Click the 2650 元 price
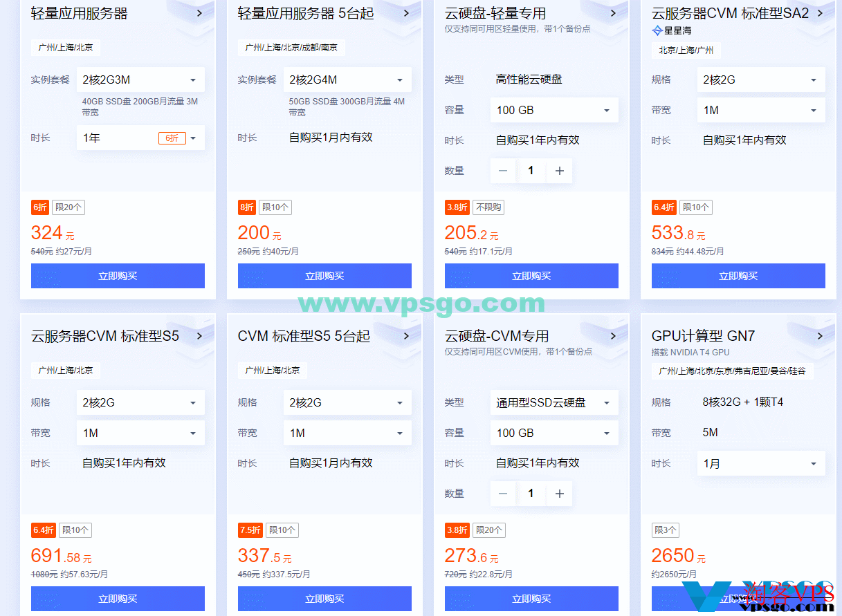The image size is (842, 616). (679, 556)
